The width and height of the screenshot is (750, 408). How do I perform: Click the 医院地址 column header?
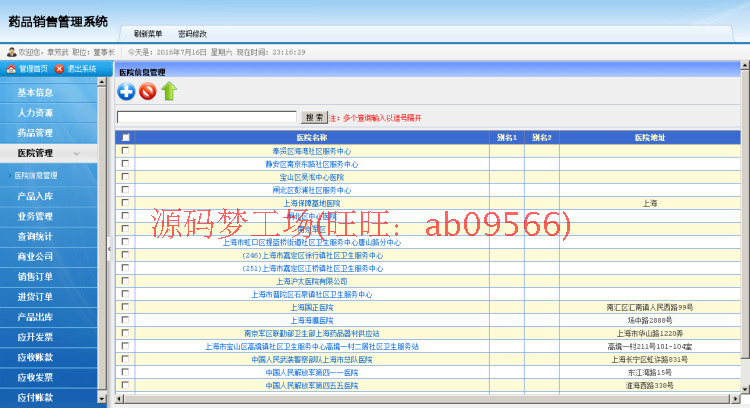click(650, 138)
